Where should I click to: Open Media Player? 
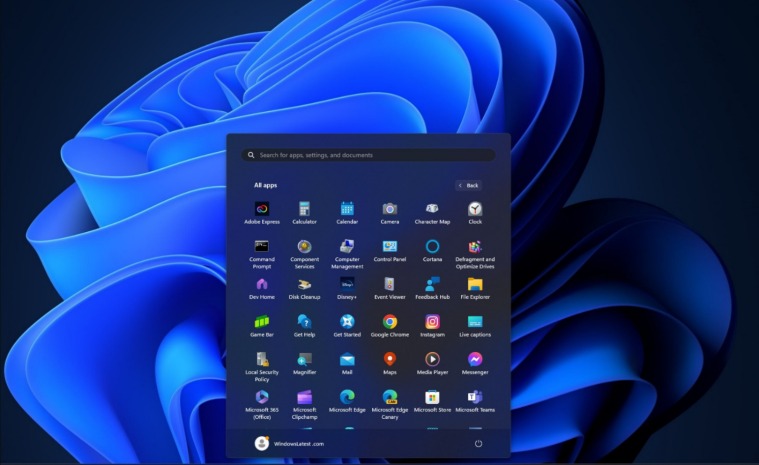(x=432, y=359)
